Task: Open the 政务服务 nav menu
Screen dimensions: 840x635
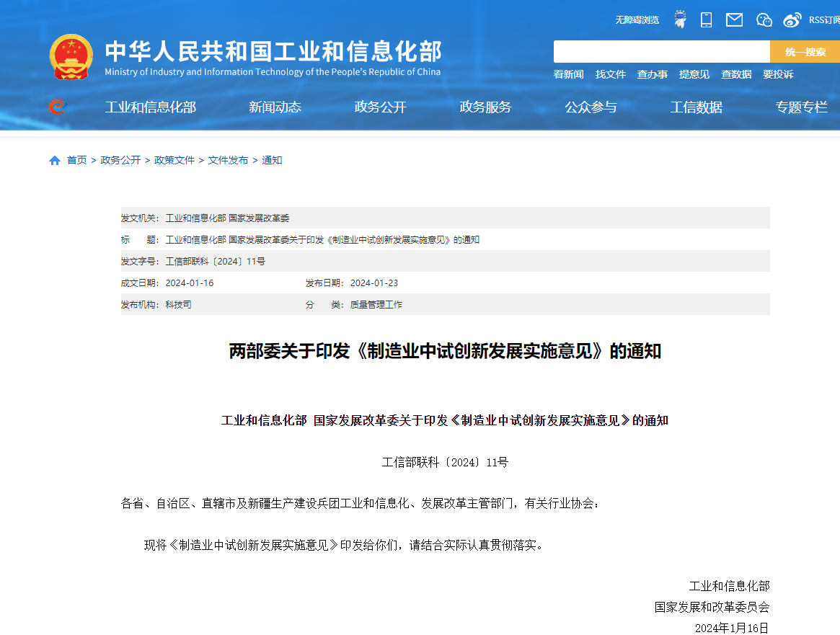Action: click(x=485, y=107)
